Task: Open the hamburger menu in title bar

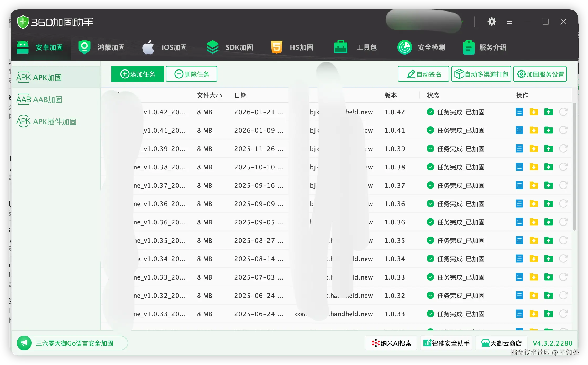Action: pyautogui.click(x=510, y=22)
